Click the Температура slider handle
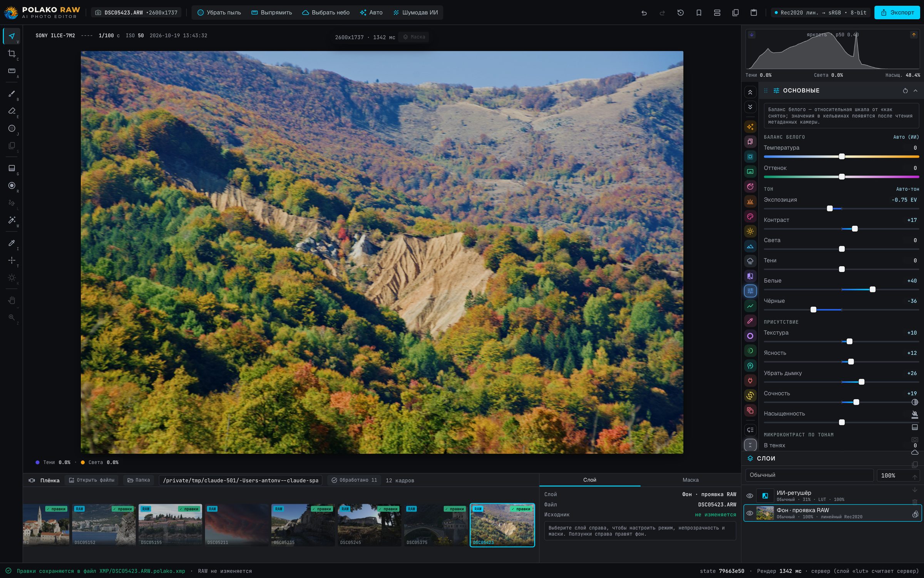Image resolution: width=924 pixels, height=578 pixels. [842, 156]
